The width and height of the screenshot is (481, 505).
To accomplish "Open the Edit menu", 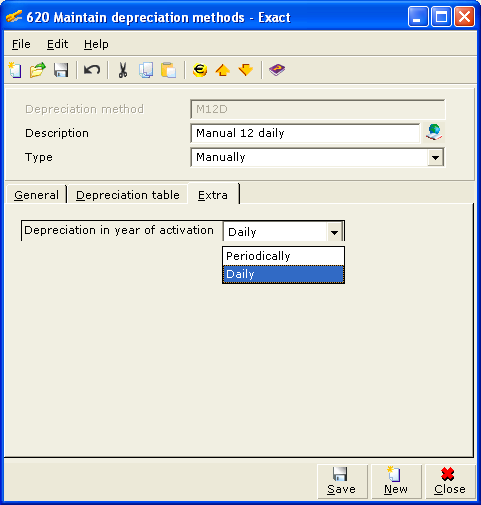I will click(57, 44).
